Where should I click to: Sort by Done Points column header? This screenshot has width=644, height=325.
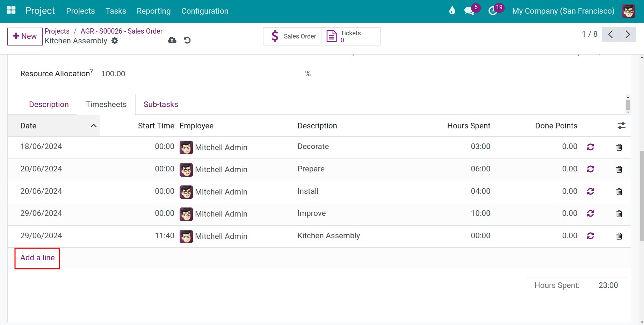tap(556, 126)
